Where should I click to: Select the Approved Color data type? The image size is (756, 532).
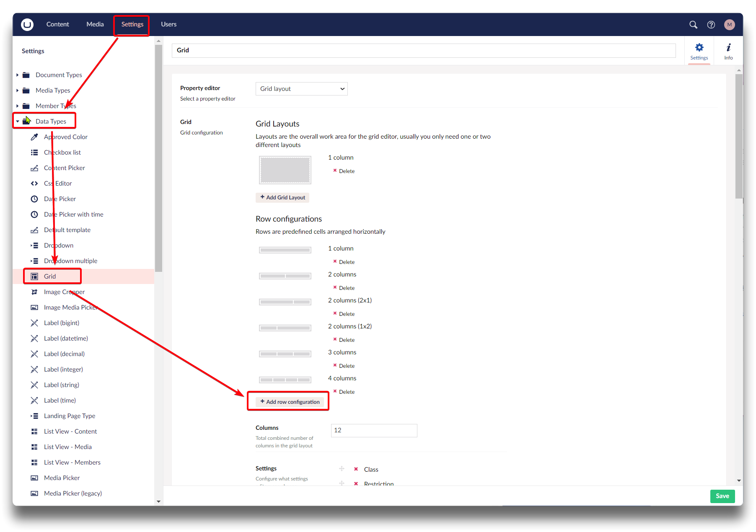point(65,137)
